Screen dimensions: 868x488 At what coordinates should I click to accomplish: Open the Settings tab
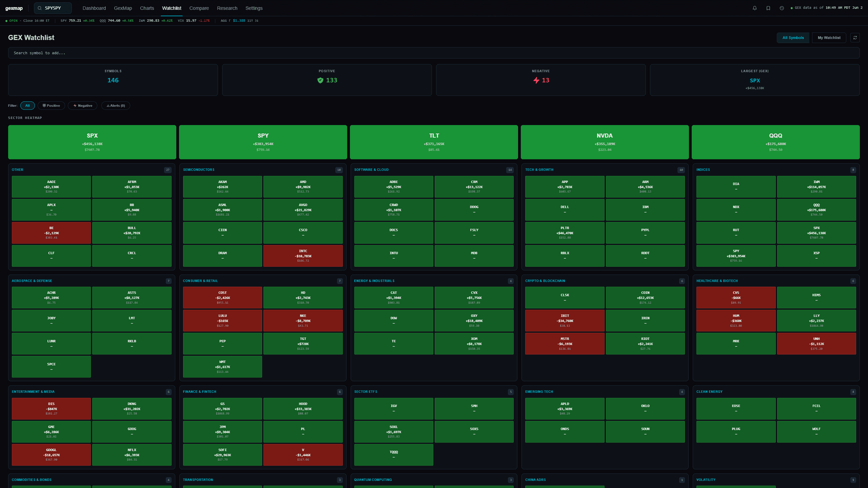[x=254, y=8]
